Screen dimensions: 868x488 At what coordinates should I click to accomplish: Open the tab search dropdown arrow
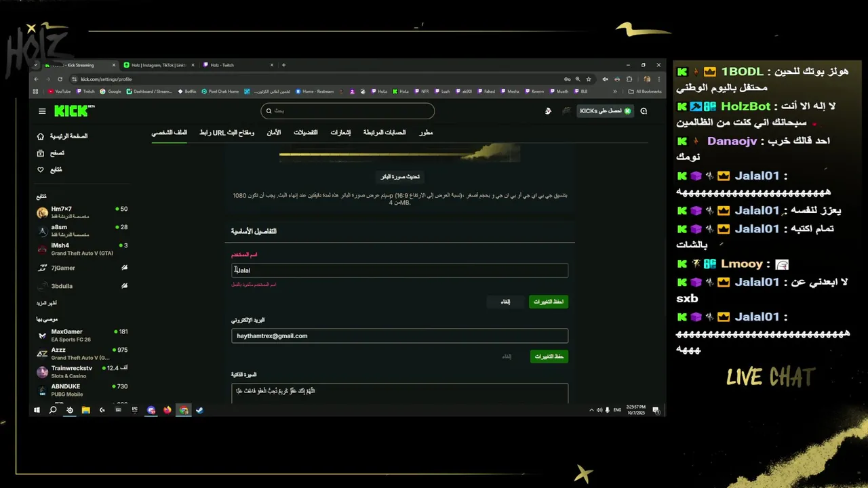(35, 65)
